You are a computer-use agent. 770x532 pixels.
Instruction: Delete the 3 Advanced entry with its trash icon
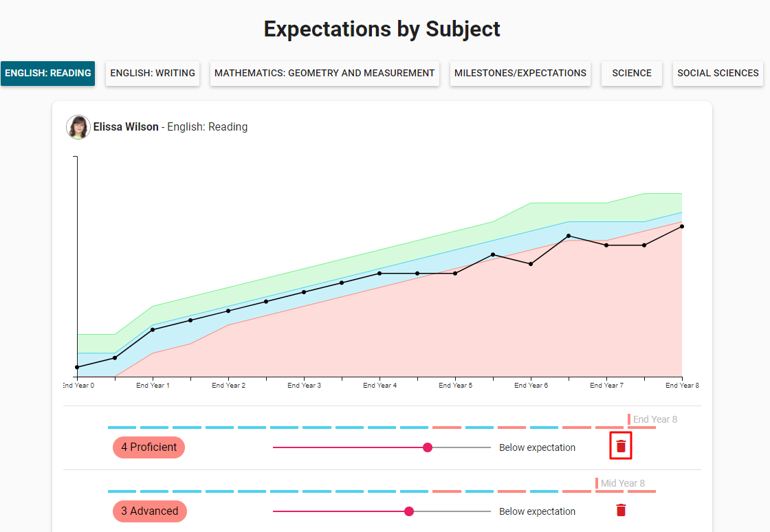coord(621,510)
